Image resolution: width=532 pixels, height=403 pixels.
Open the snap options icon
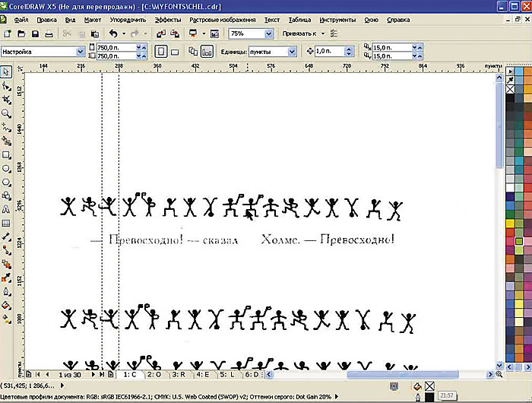point(334,33)
